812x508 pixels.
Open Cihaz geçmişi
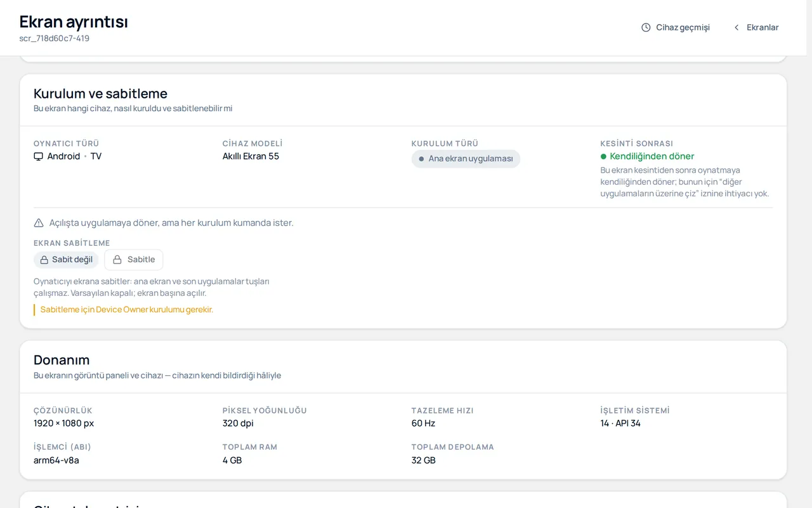tap(676, 27)
